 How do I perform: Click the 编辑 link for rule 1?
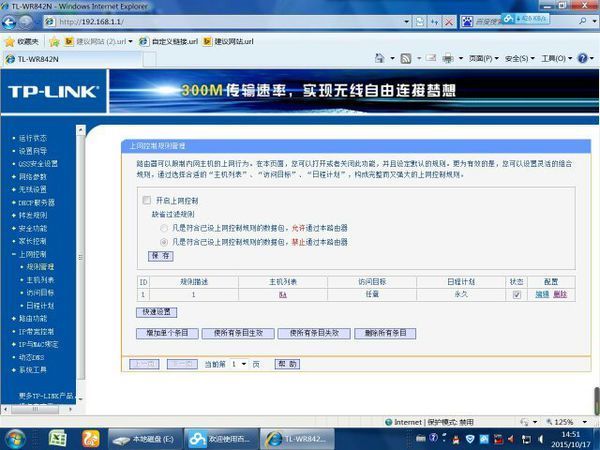pyautogui.click(x=542, y=294)
